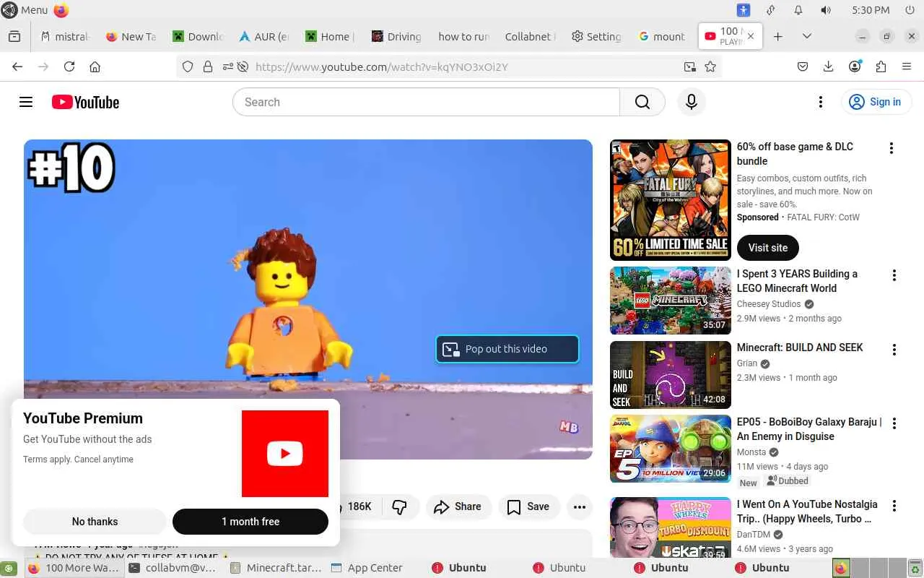Viewport: 924px width, 578px height.
Task: Open options for YouTube Nostalgia Trip video
Action: 894,506
